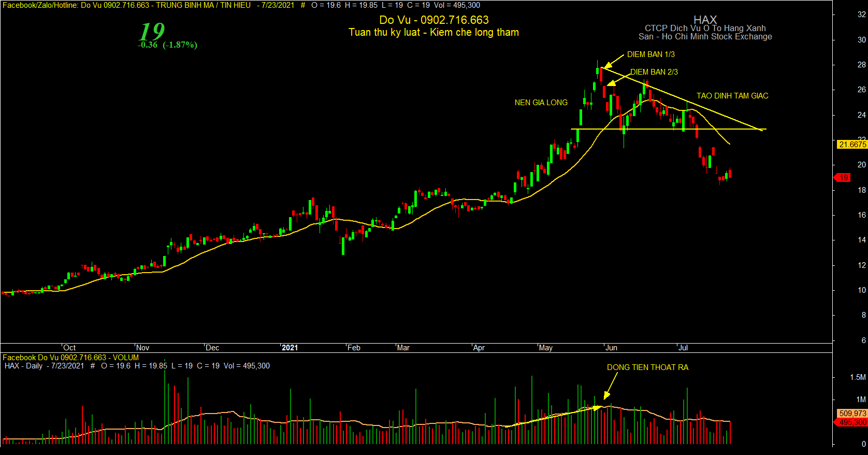Click the 509,973 volume average tag
Viewport: 868px width, 455px height.
coord(852,414)
